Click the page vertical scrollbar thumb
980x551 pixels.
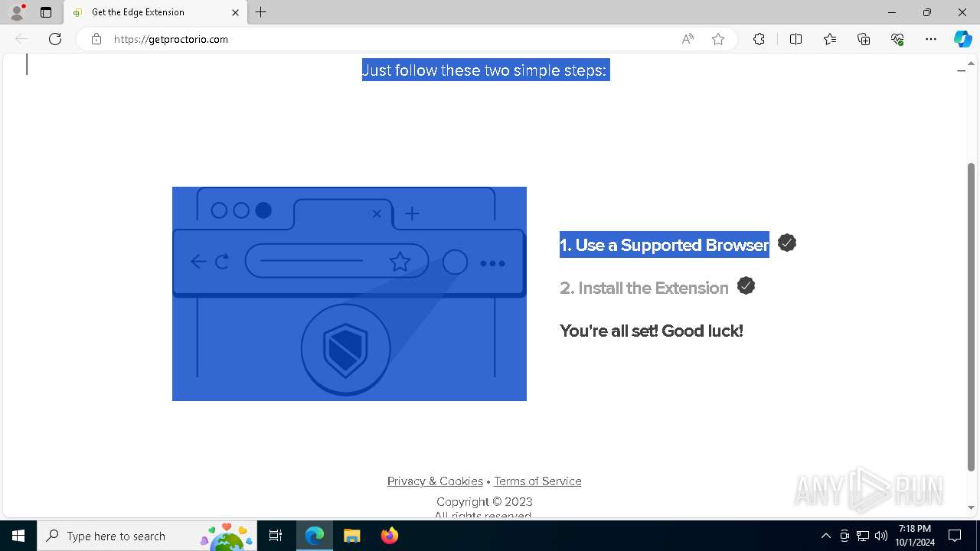point(972,317)
